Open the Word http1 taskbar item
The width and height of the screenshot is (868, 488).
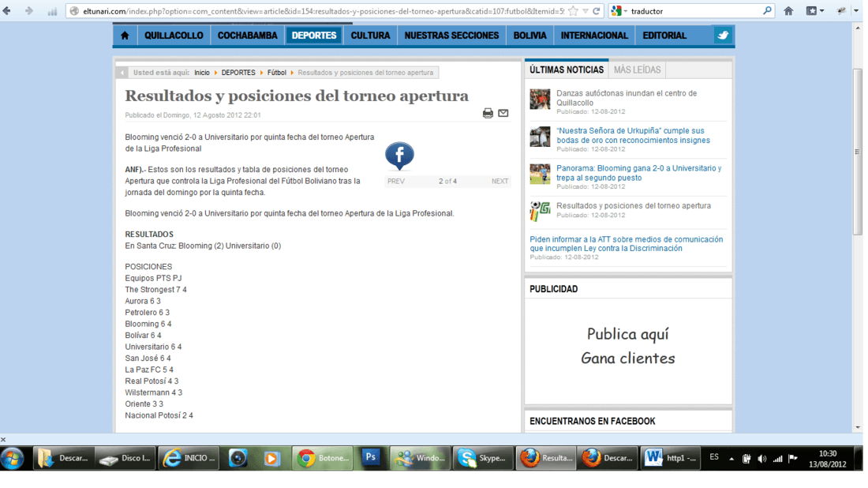pyautogui.click(x=671, y=458)
